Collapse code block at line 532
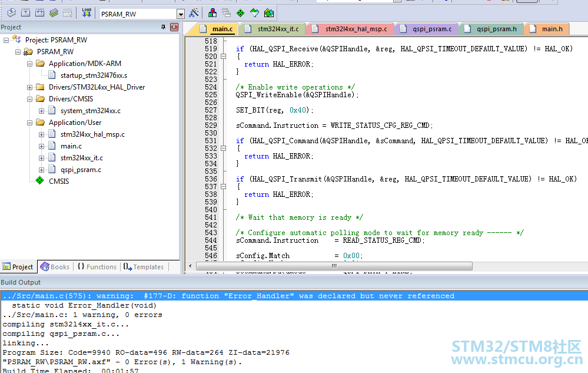 [223, 148]
